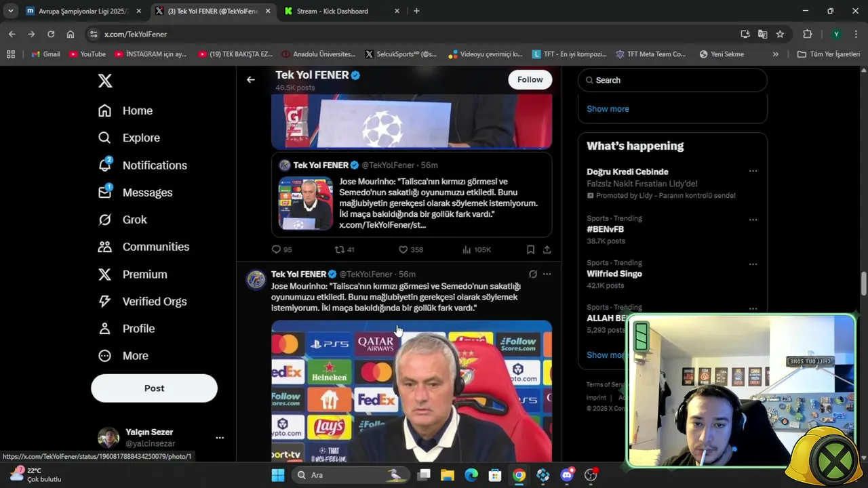Image resolution: width=868 pixels, height=488 pixels.
Task: Open the More menu in sidebar
Action: (123, 356)
